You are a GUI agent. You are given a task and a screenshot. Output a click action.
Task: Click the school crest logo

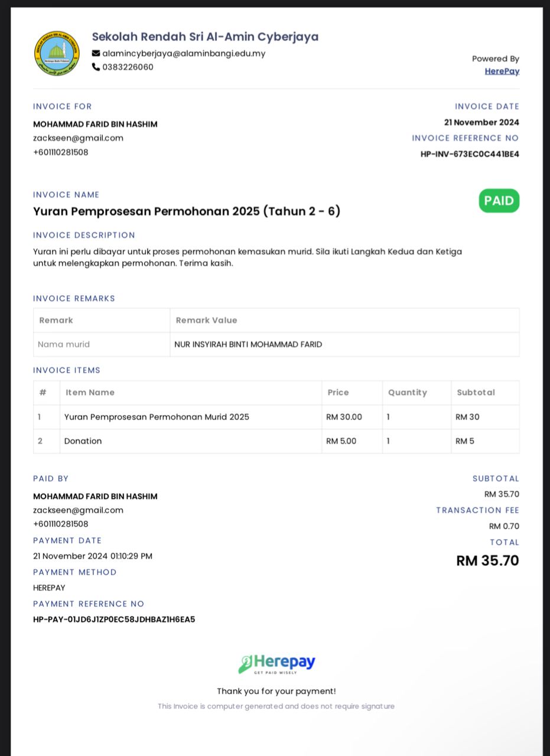pos(57,53)
